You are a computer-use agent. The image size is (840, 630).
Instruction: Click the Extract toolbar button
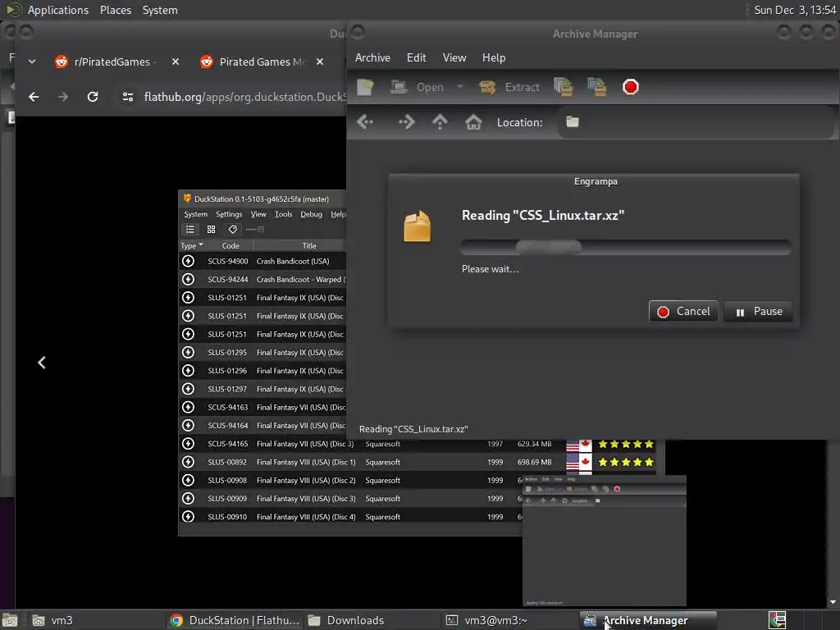click(x=509, y=87)
